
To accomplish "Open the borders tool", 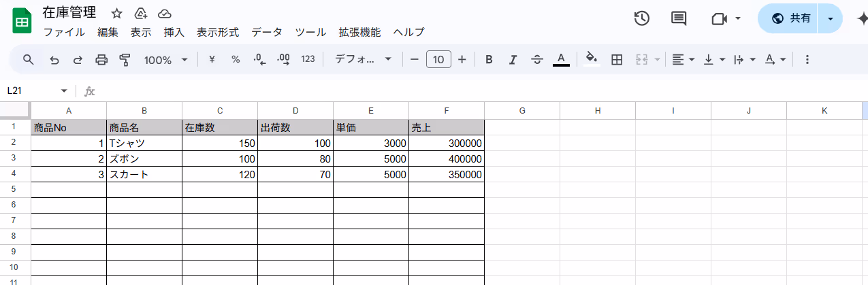I will (x=617, y=60).
